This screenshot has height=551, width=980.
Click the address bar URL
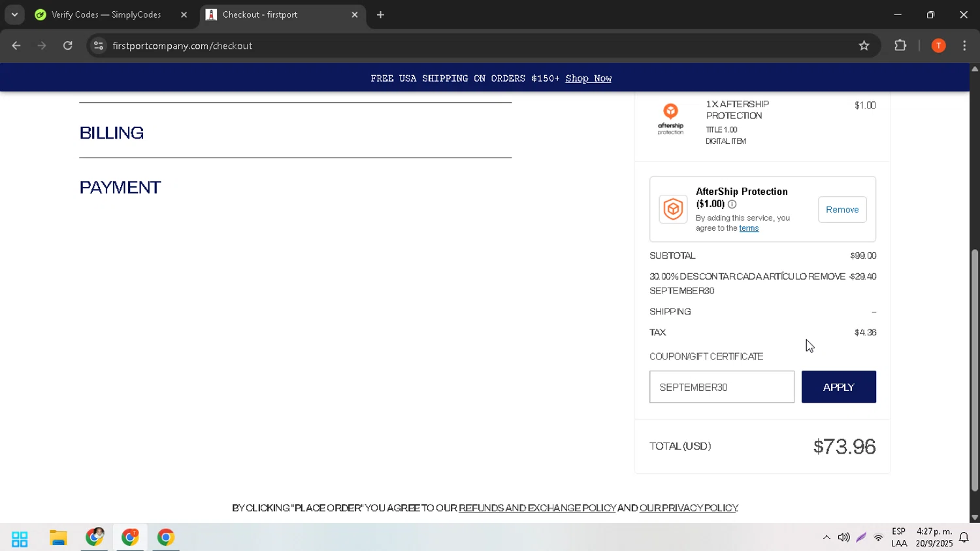tap(182, 46)
